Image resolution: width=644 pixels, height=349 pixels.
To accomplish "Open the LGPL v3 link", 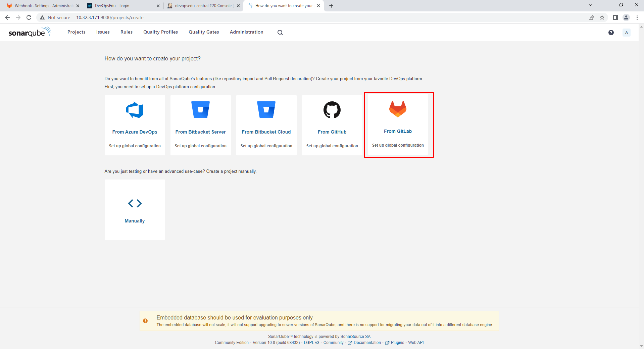I will pyautogui.click(x=311, y=343).
